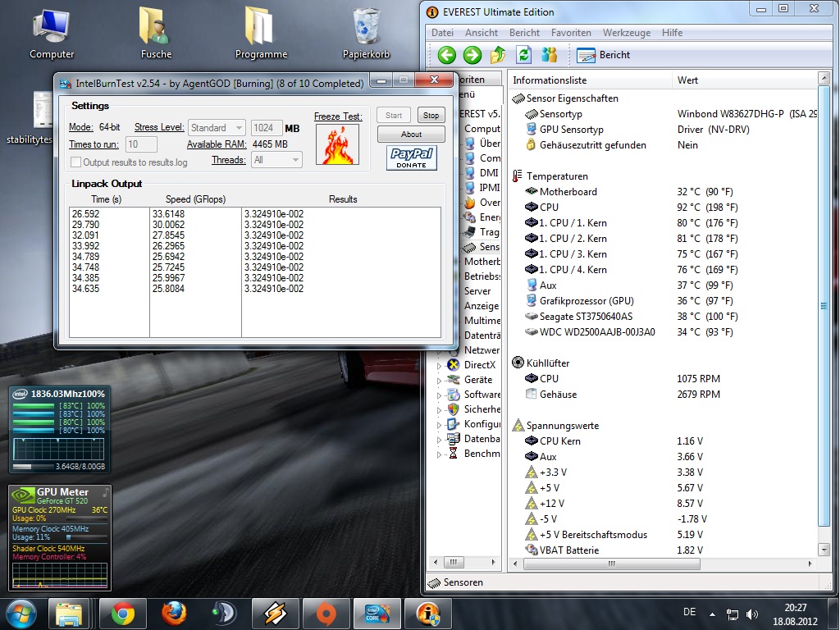Select the Benchmark hourglass tree icon
The image size is (840, 630).
[453, 453]
